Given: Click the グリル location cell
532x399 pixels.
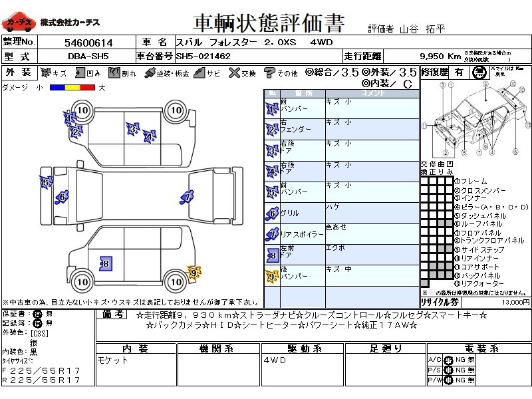Looking at the screenshot, I should (x=303, y=213).
